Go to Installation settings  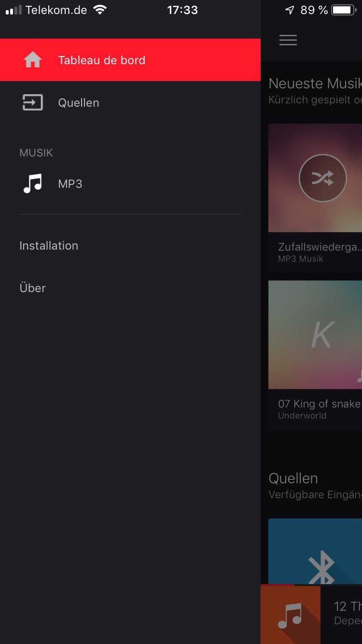(x=49, y=245)
